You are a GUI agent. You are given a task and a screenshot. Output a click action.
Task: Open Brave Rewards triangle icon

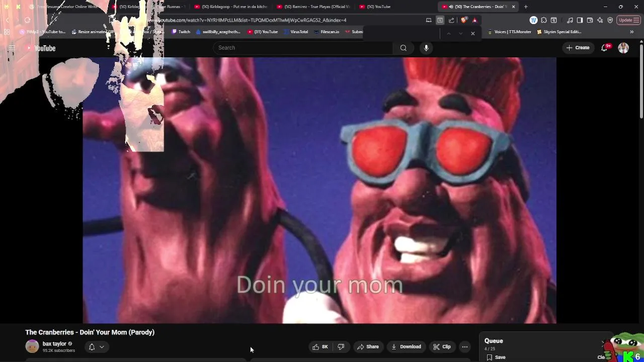(x=474, y=20)
